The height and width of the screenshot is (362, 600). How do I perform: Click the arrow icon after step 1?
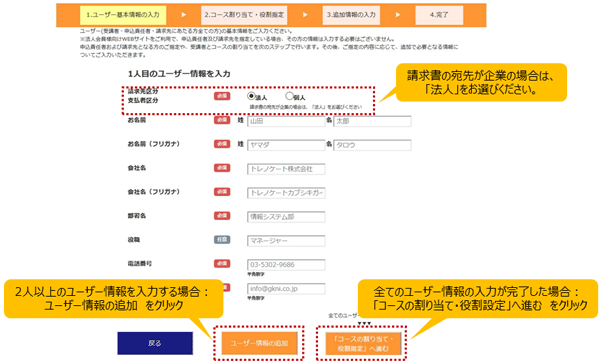pos(184,15)
